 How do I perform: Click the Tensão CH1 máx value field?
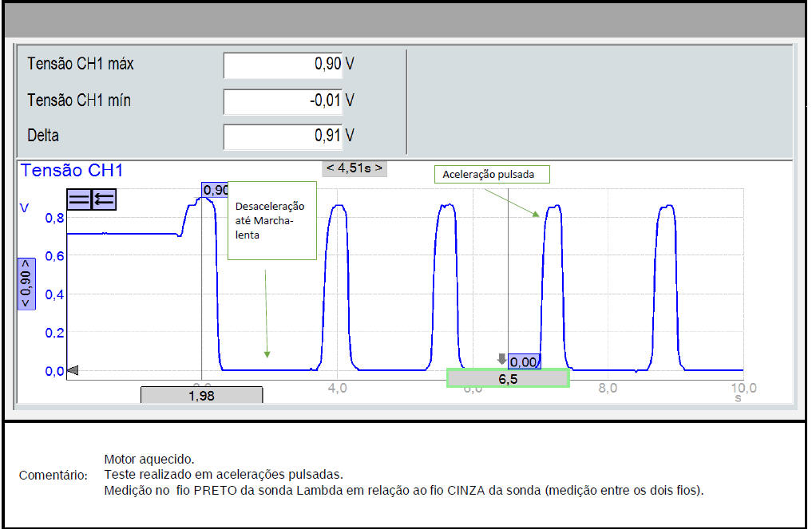[283, 65]
